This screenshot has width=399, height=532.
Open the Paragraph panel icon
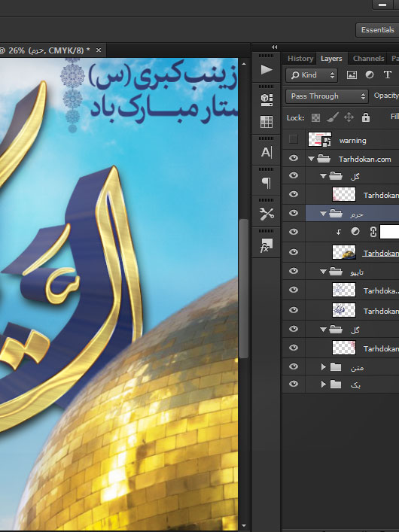coord(267,183)
